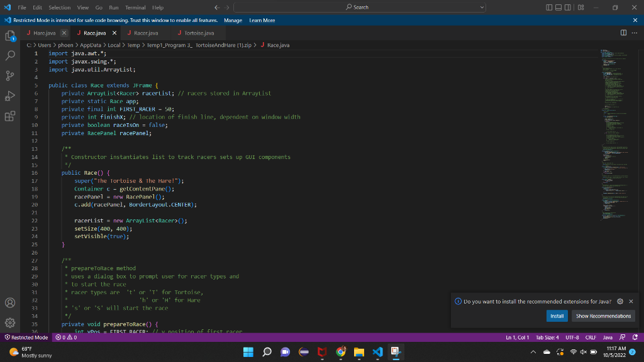644x362 pixels.
Task: Open the Terminal menu
Action: tap(135, 8)
